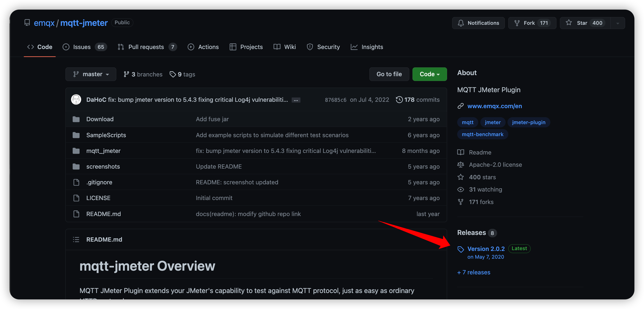Open the Pull requests tab
644x309 pixels.
click(x=146, y=47)
